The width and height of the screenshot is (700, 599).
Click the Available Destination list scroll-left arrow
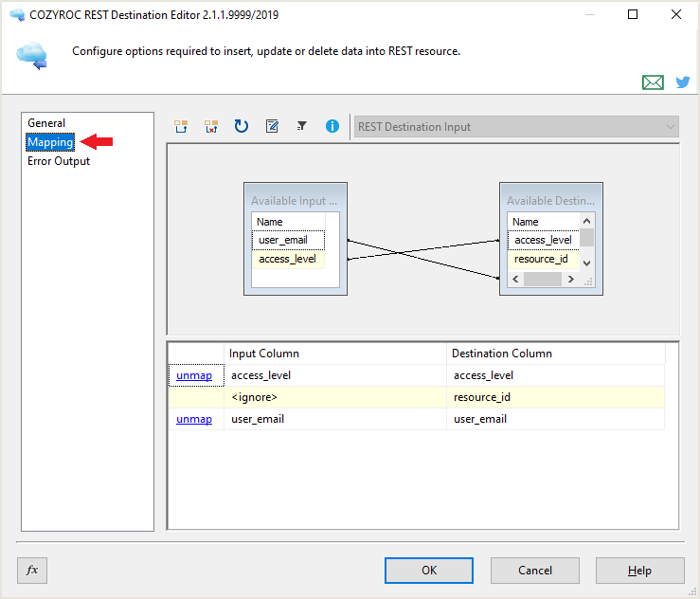515,280
